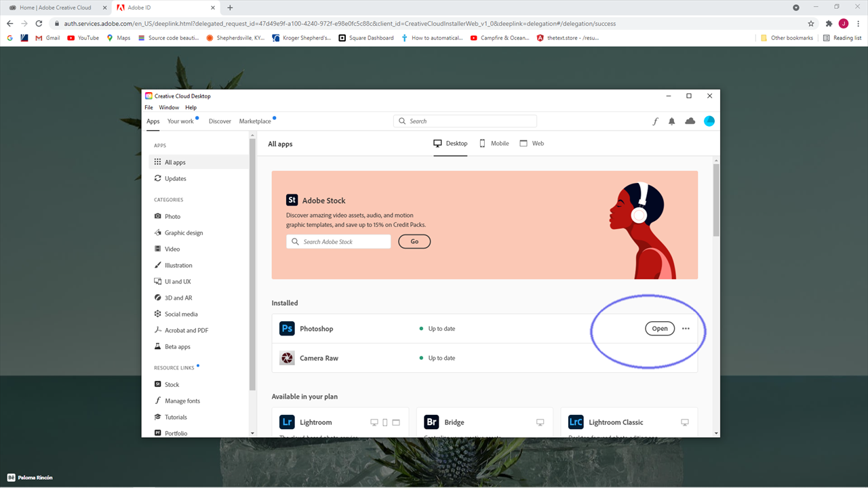Click the Photoshop app icon
Image resolution: width=868 pixels, height=488 pixels.
[287, 329]
